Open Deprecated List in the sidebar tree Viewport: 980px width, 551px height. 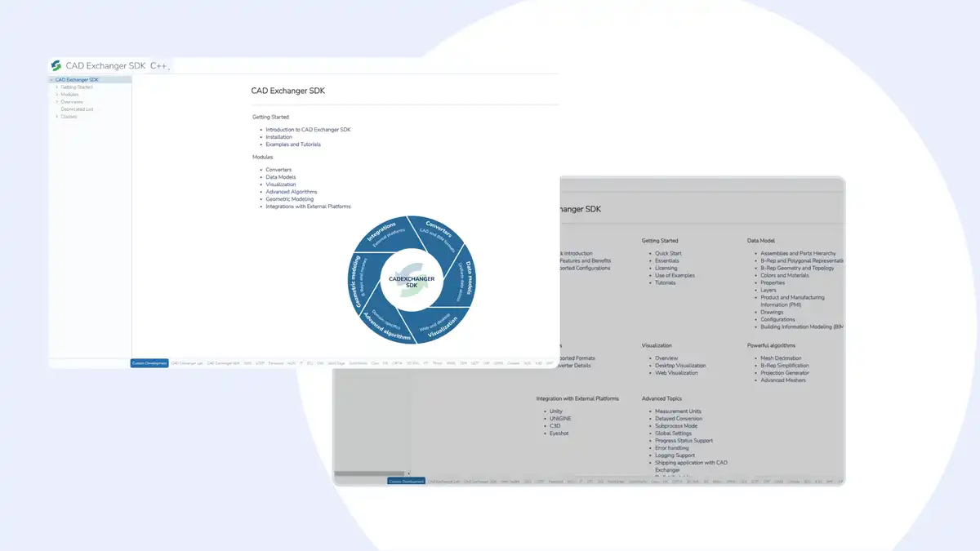[77, 109]
